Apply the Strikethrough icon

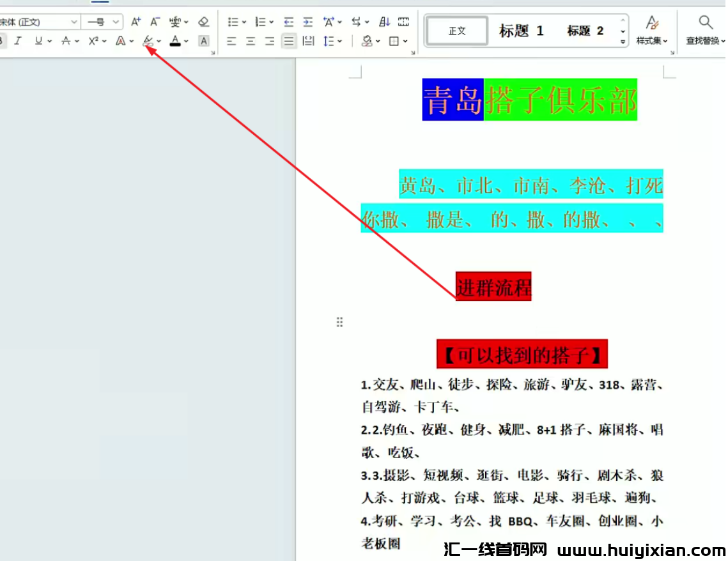point(66,41)
